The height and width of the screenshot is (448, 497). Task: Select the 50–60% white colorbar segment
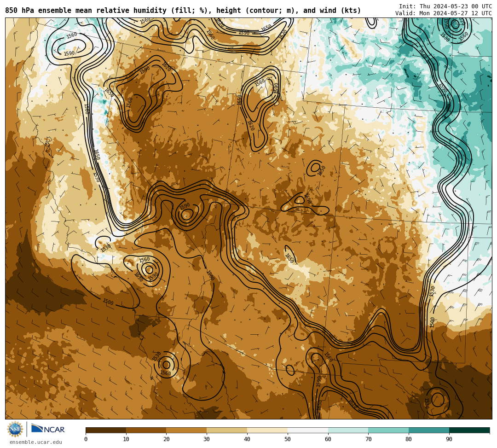pyautogui.click(x=308, y=430)
